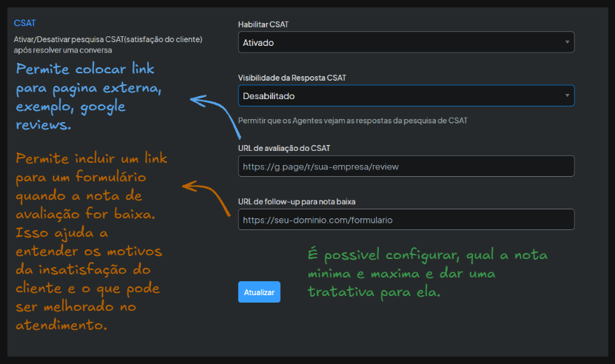Click the caret arrow on the Ativado select
The image size is (615, 364).
(x=567, y=42)
